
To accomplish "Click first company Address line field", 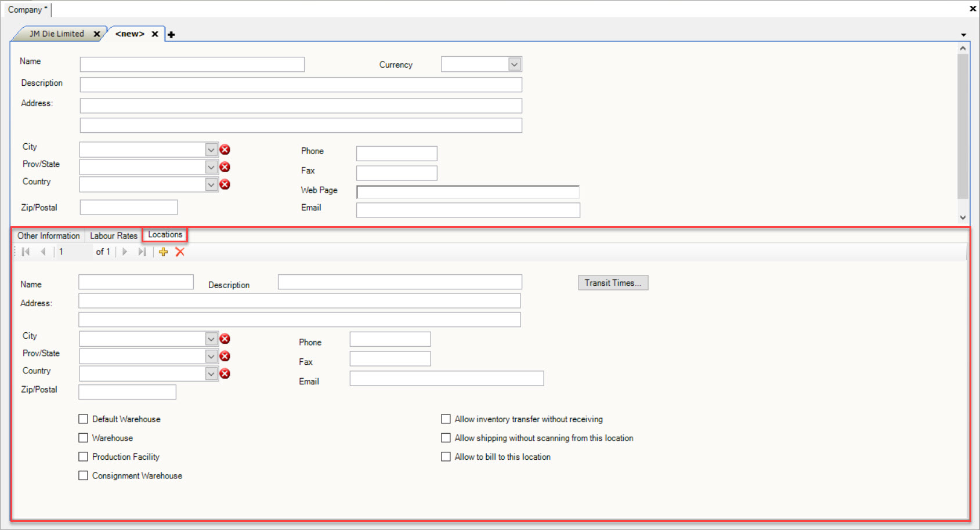I will (301, 106).
